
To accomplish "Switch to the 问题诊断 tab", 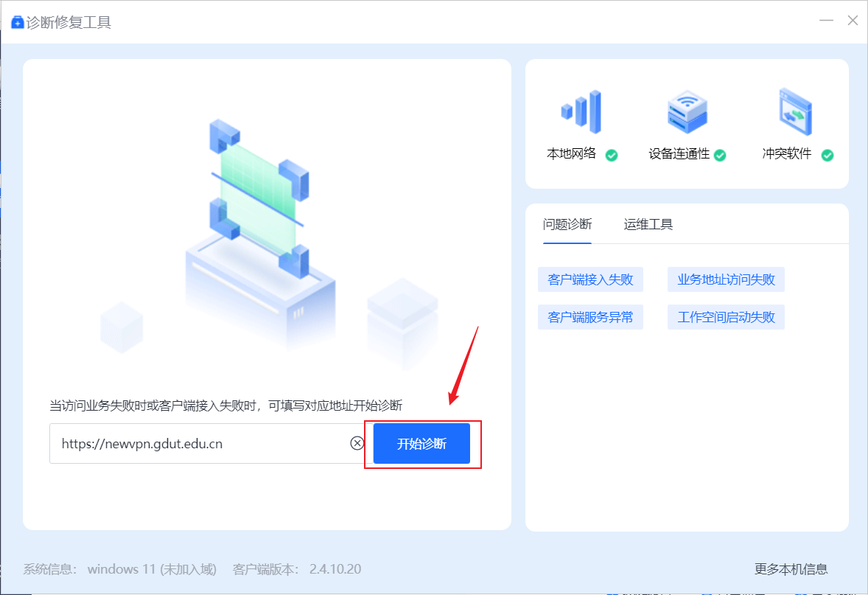I will (x=567, y=224).
